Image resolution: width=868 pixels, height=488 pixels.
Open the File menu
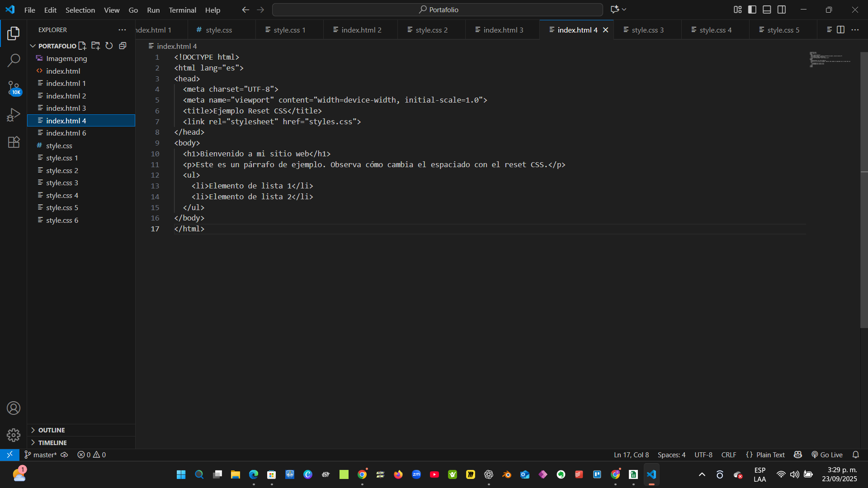coord(30,10)
